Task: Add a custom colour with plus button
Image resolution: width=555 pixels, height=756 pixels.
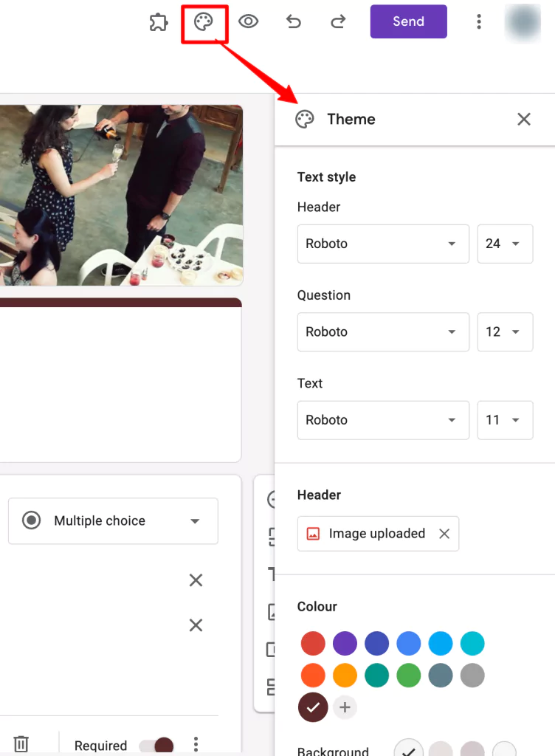Action: tap(345, 707)
